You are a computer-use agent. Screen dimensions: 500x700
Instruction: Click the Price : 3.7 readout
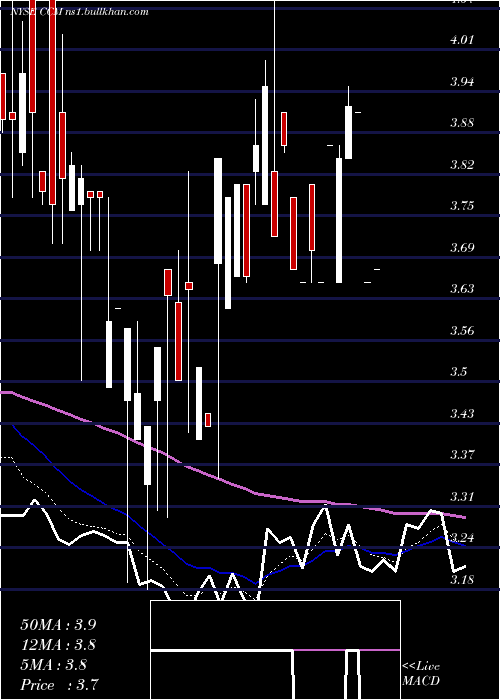(60, 685)
